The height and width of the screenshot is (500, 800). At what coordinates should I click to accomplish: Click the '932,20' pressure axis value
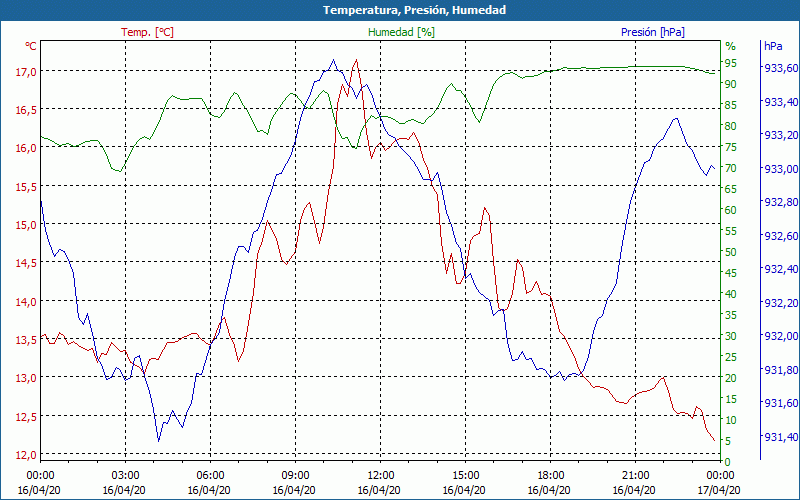(781, 303)
